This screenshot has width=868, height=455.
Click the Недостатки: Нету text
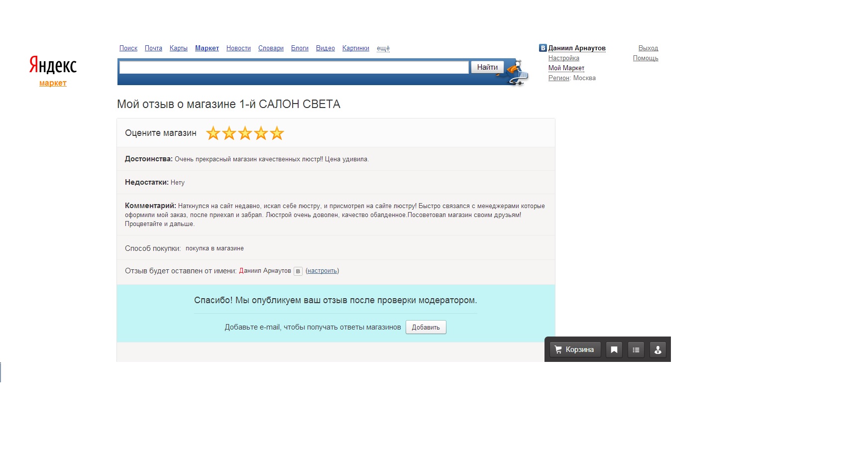coord(155,183)
